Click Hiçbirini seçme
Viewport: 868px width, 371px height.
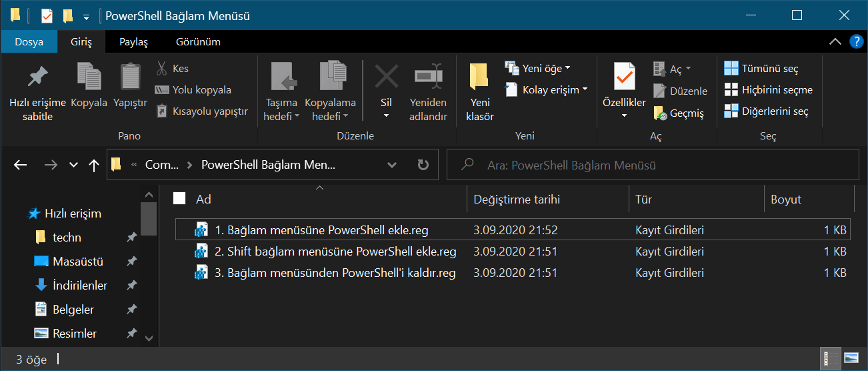pos(769,89)
